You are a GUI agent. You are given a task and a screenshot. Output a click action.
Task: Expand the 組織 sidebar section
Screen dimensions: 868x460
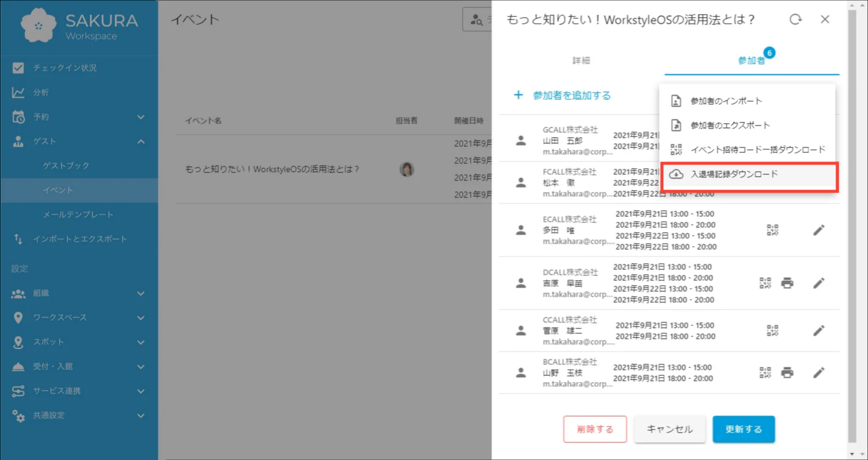coord(79,293)
